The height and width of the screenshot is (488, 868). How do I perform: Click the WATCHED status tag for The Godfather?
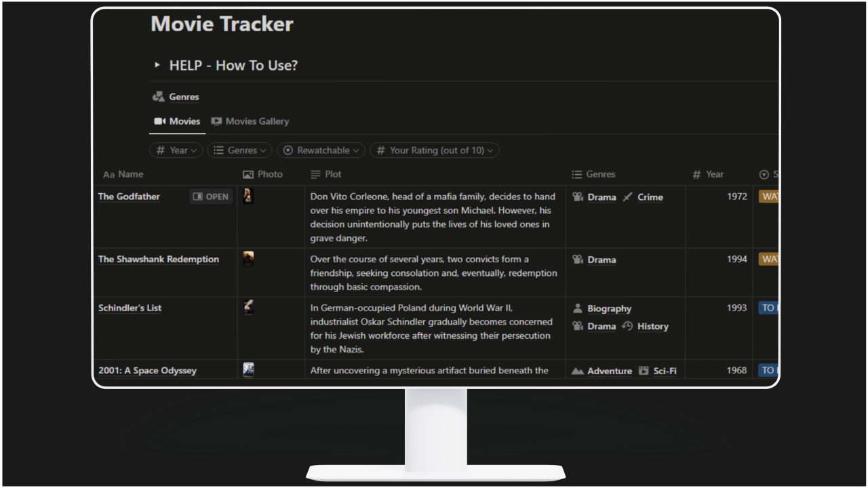(x=771, y=197)
